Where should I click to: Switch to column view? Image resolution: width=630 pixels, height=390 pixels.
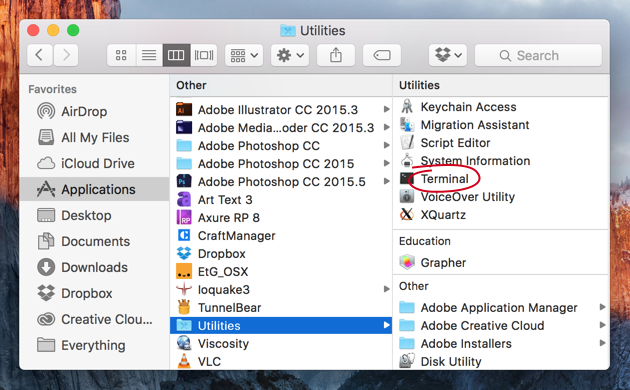(176, 55)
